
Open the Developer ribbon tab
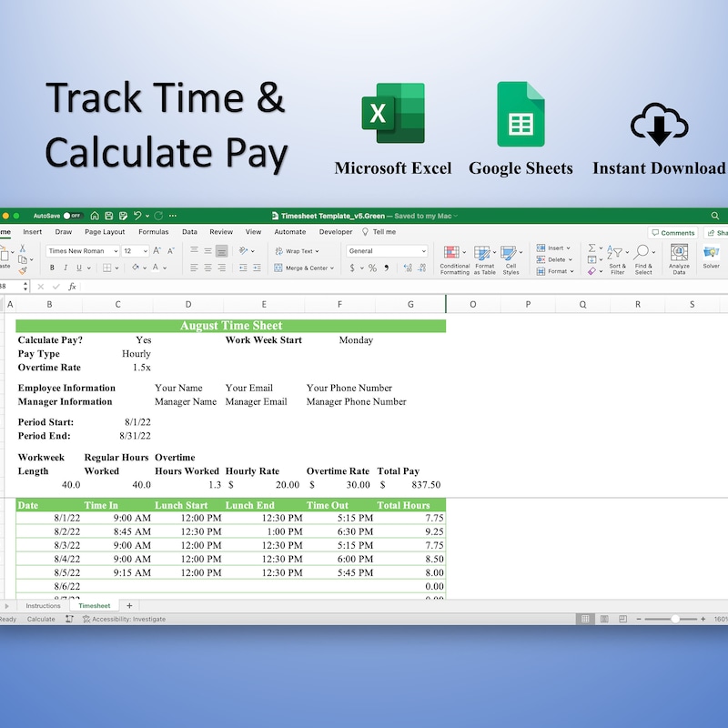point(336,232)
